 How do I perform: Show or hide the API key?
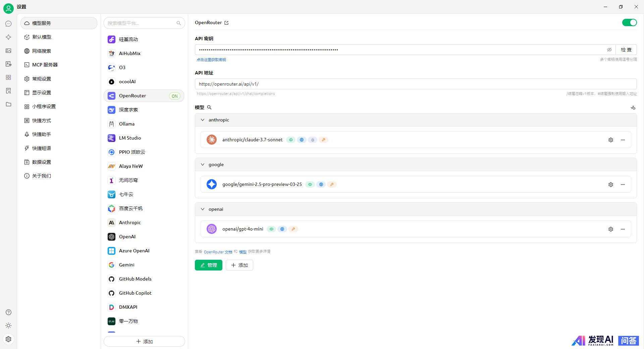tap(609, 50)
